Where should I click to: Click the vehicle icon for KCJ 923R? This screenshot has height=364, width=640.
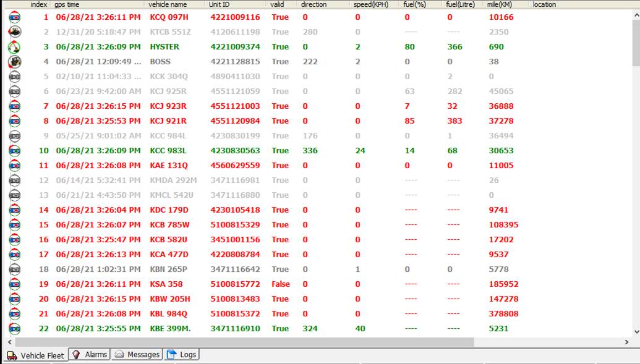pos(14,106)
